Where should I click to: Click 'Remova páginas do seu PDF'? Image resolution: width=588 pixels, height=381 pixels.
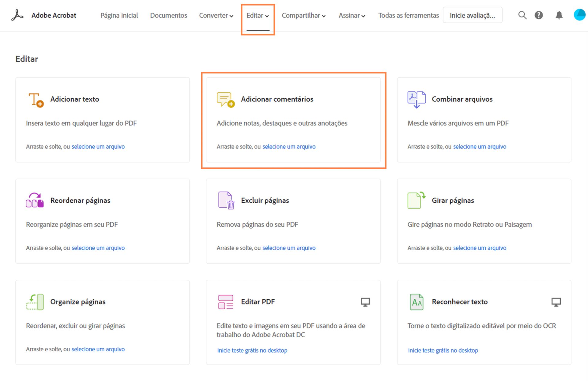click(257, 224)
